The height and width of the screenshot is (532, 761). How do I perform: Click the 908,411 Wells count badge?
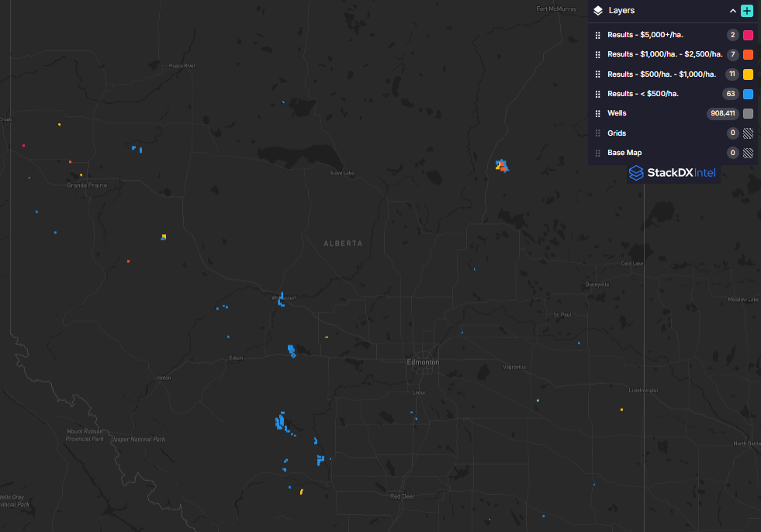(721, 113)
